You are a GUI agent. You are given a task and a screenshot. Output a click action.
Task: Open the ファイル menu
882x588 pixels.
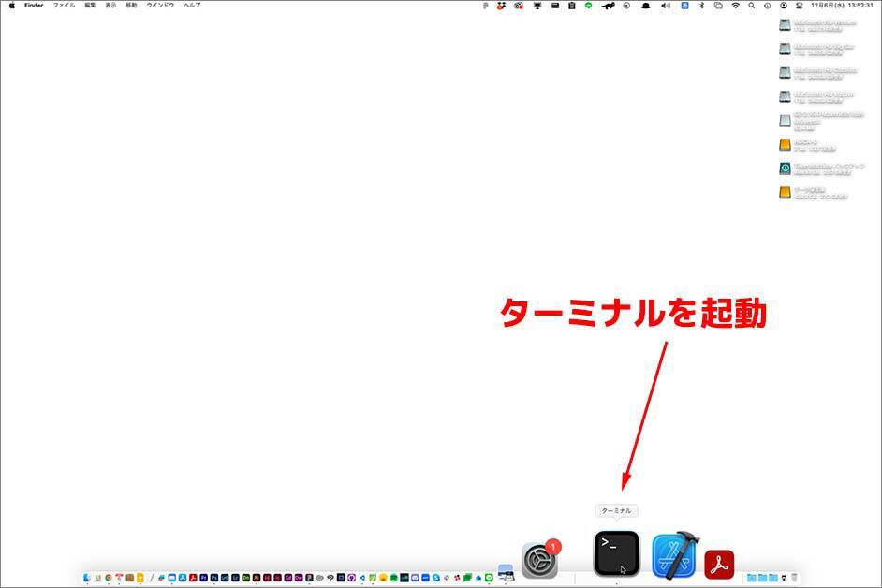64,5
